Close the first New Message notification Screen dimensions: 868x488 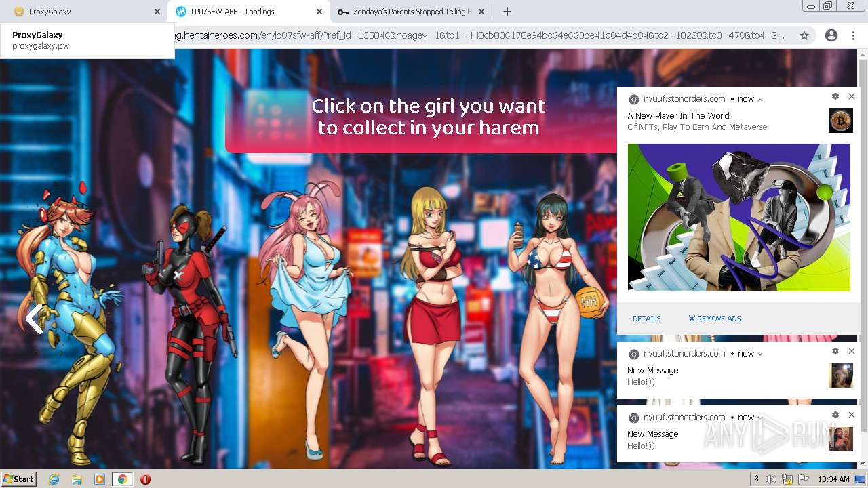(x=852, y=351)
